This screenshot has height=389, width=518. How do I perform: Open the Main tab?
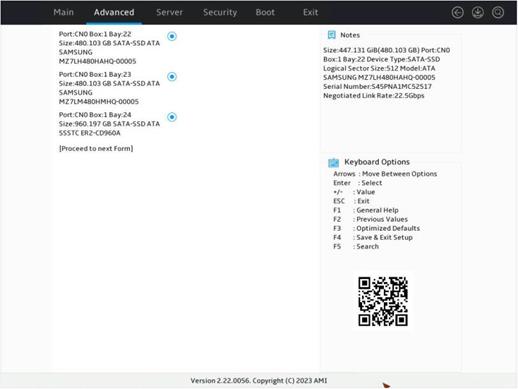coord(63,12)
